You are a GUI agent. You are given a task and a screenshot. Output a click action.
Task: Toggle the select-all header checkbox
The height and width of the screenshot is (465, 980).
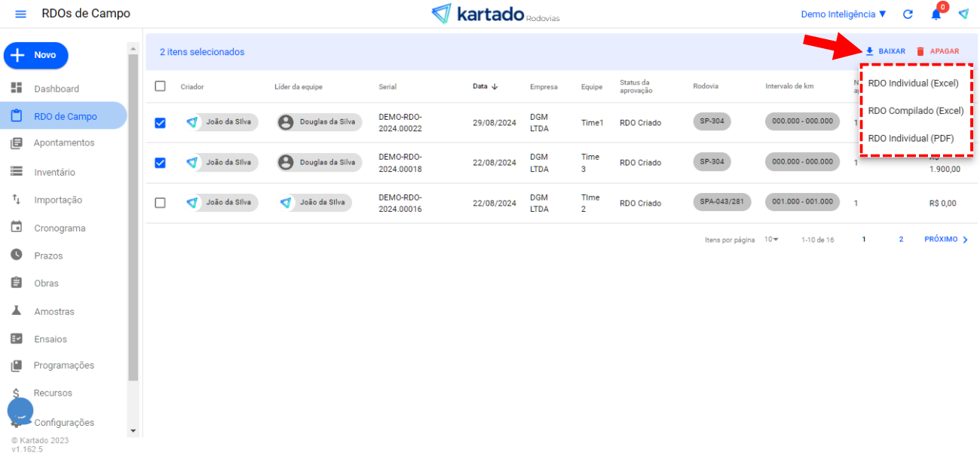click(x=160, y=86)
